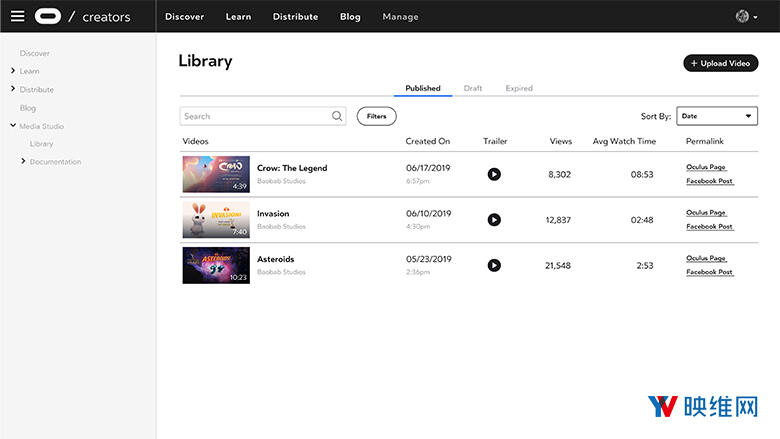Image resolution: width=780 pixels, height=439 pixels.
Task: Play the Crow: The Legend trailer
Action: pos(494,174)
